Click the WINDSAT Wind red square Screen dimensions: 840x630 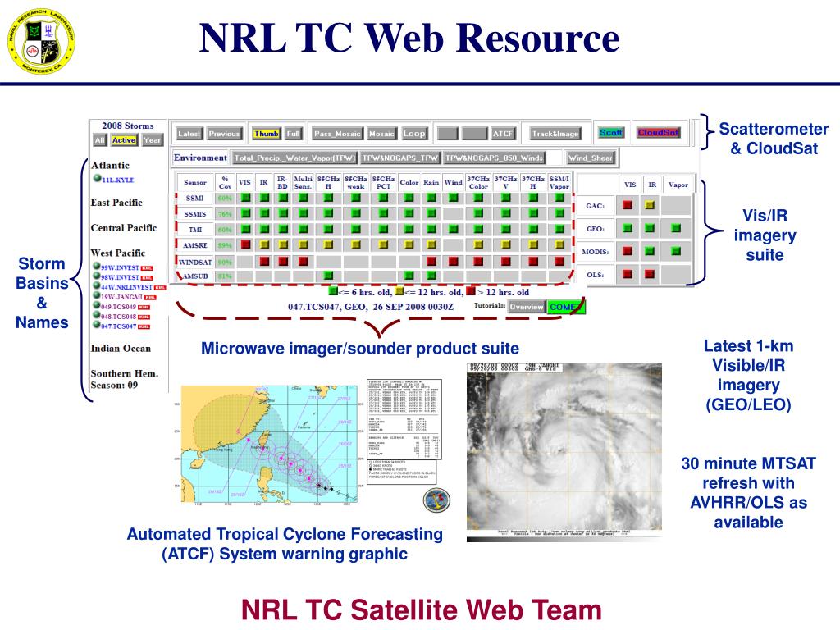pyautogui.click(x=453, y=262)
